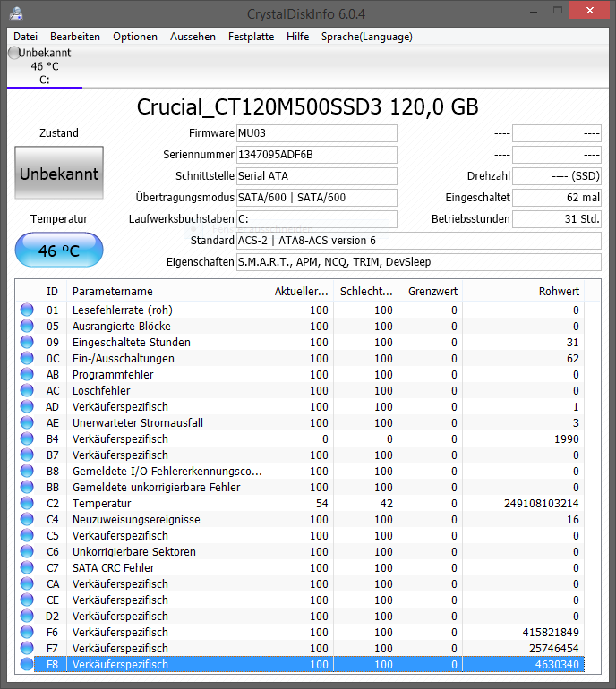Open the Sprache(Language) menu
This screenshot has width=616, height=689.
click(367, 37)
